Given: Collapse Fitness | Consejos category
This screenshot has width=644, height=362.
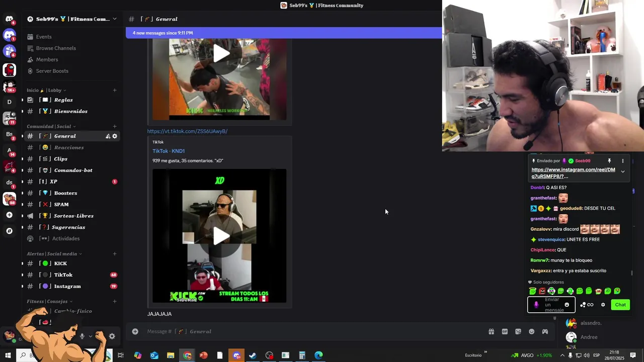Looking at the screenshot, I should 49,302.
